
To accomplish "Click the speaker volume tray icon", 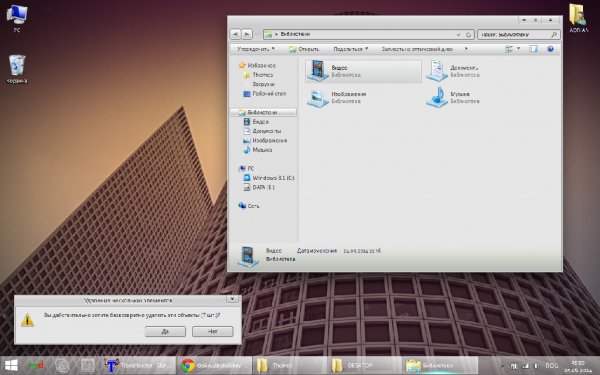I will [x=536, y=366].
